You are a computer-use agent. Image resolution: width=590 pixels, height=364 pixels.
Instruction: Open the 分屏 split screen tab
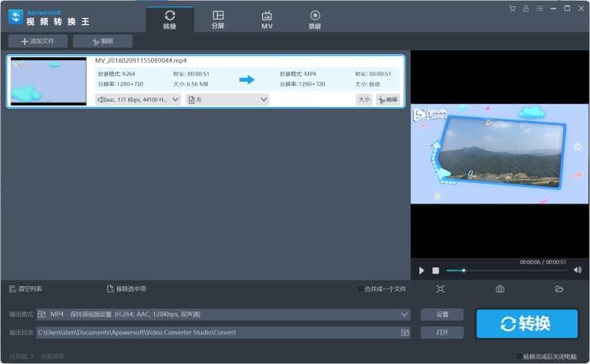(218, 20)
